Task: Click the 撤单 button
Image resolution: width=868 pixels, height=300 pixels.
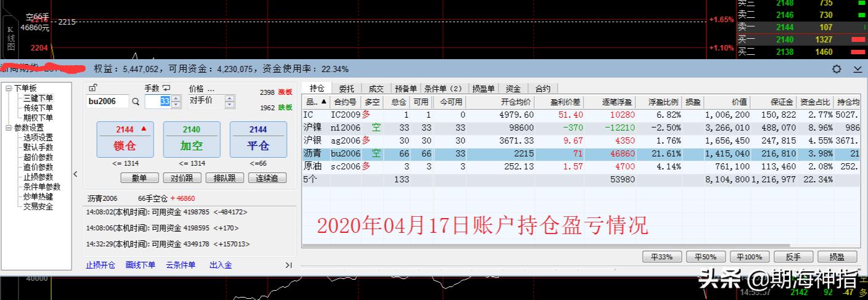Action: coord(140,178)
